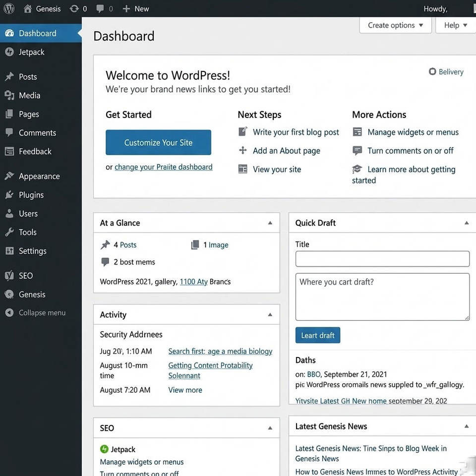Click the Customize Your Site button
476x476 pixels.
tap(158, 142)
